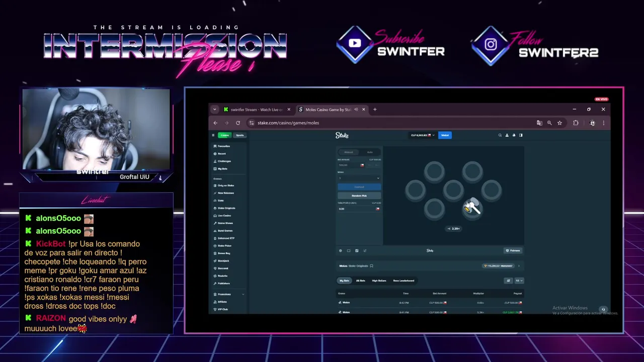Open Challenges in sidebar
Viewport: 644px width, 362px height.
pos(229,161)
